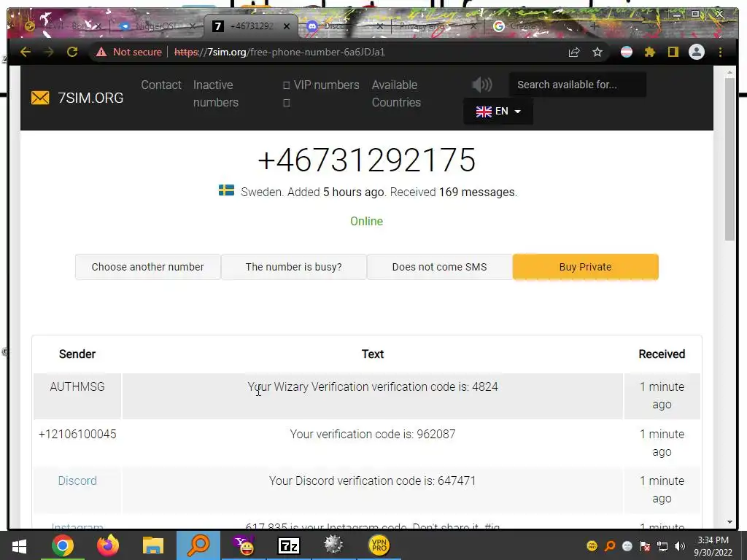Expand the EN language dropdown
The height and width of the screenshot is (560, 747).
pos(498,112)
